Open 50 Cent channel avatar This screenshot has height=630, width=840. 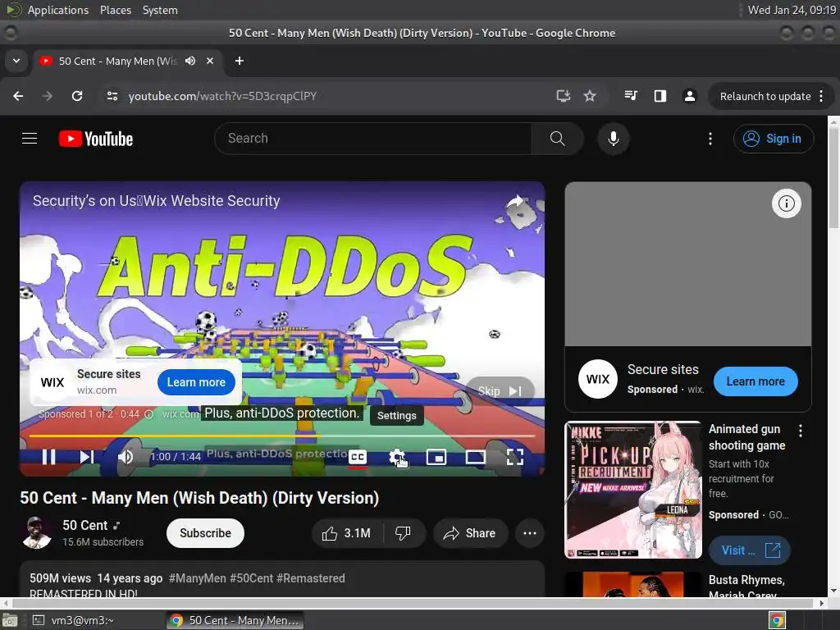click(36, 533)
